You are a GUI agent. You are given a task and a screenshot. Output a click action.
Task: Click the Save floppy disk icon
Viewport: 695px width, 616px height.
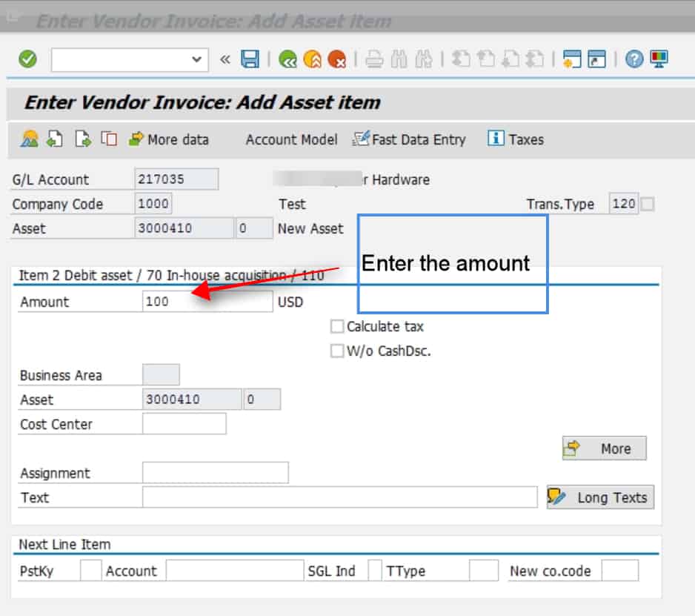[250, 59]
